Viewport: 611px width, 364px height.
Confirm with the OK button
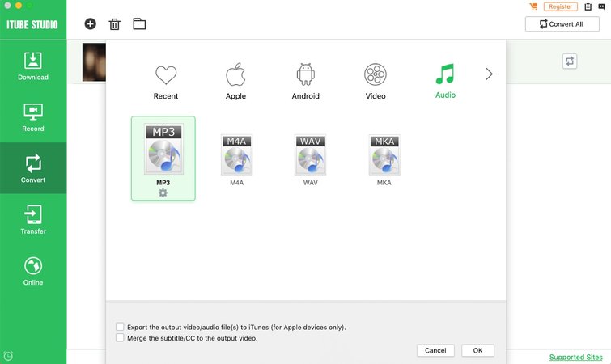[x=477, y=350]
